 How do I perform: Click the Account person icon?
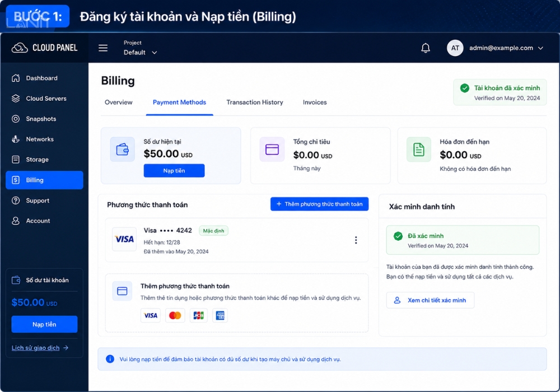16,221
